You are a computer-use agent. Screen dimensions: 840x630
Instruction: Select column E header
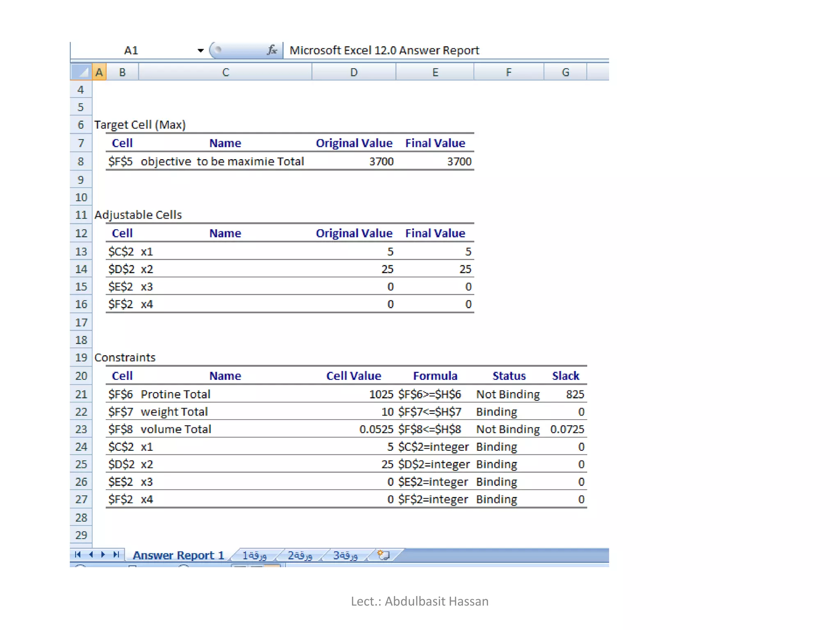click(x=435, y=72)
